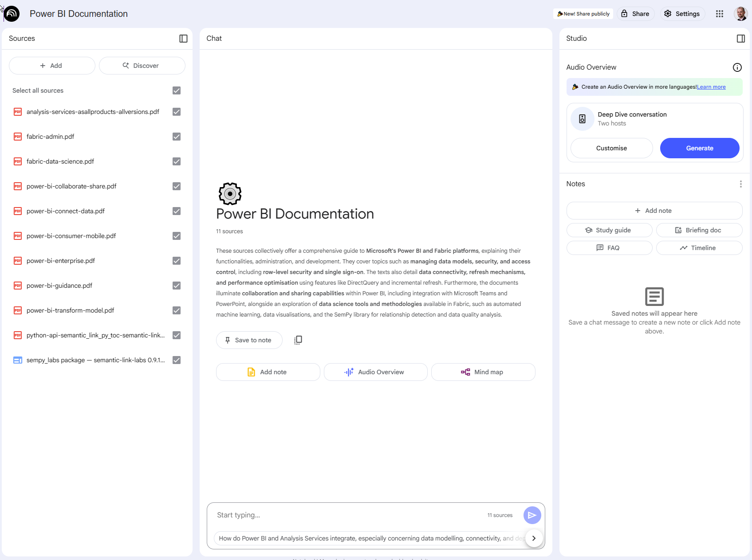
Task: Create a Study guide
Action: (609, 230)
